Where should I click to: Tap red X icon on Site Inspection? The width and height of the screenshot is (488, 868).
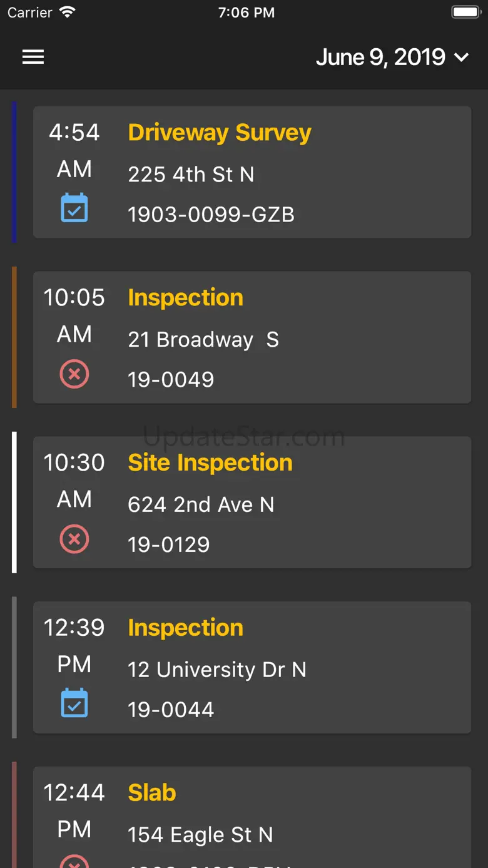coord(74,539)
